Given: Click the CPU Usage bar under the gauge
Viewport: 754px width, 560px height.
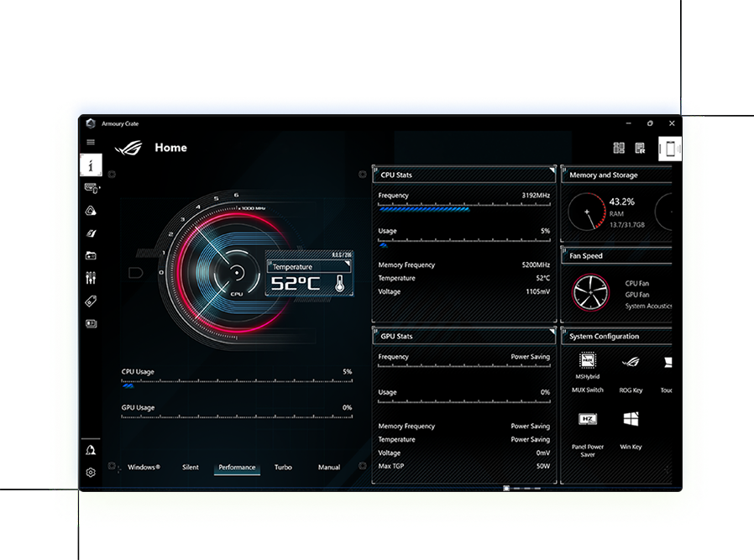Looking at the screenshot, I should point(237,384).
